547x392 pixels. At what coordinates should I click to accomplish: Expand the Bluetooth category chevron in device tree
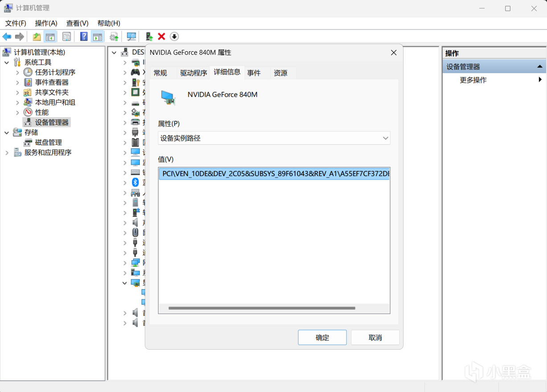pyautogui.click(x=125, y=183)
